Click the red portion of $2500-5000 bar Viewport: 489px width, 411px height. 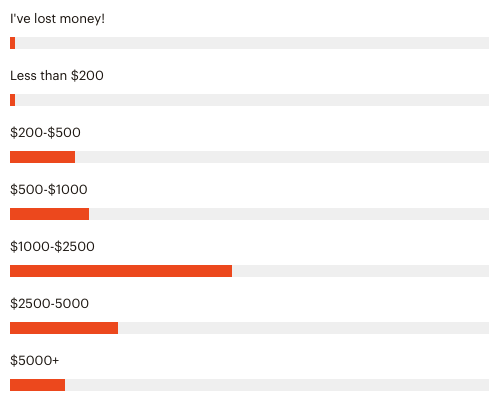[64, 328]
